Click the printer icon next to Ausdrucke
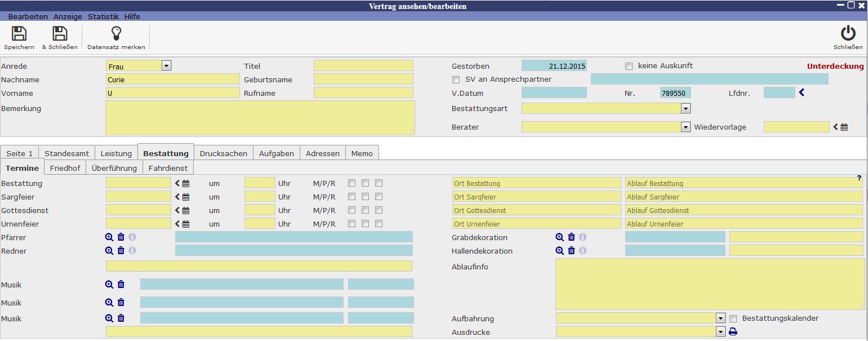868x341 pixels. point(733,332)
